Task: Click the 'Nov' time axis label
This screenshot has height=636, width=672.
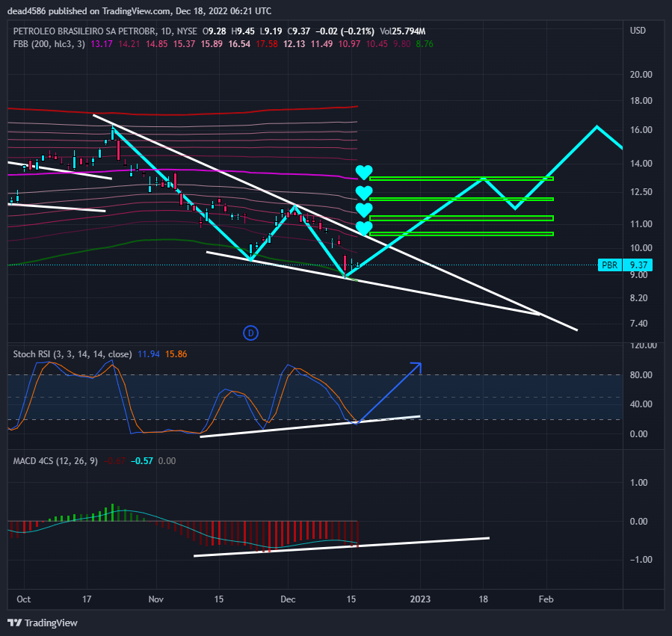Action: pos(156,599)
